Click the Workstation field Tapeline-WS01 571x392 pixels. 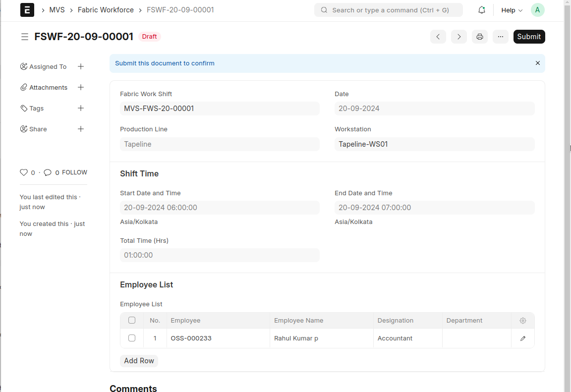434,144
